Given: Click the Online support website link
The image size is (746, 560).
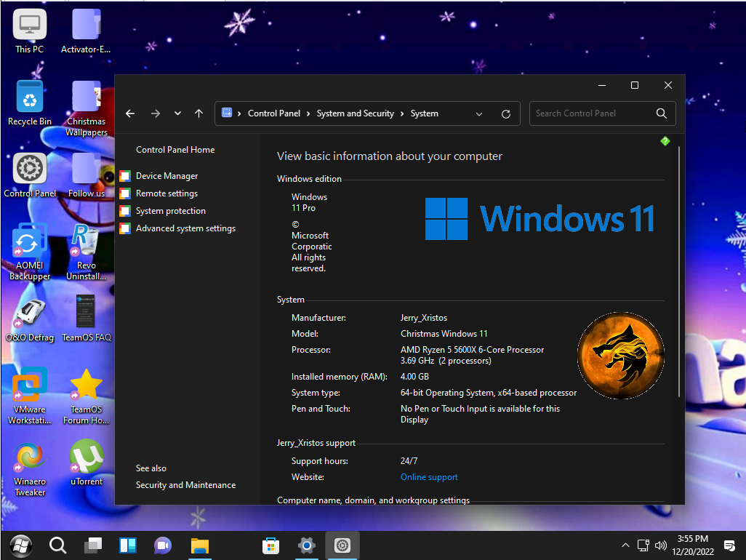Looking at the screenshot, I should pyautogui.click(x=429, y=477).
